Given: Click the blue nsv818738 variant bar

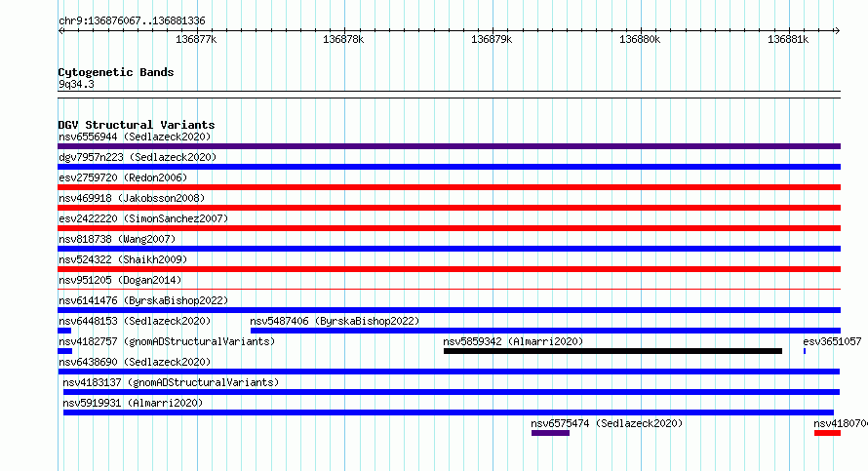Looking at the screenshot, I should 449,249.
